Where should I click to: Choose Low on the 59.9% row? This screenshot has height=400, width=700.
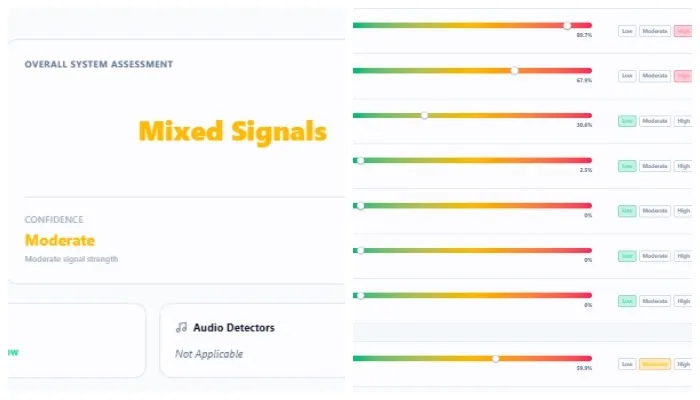point(628,364)
